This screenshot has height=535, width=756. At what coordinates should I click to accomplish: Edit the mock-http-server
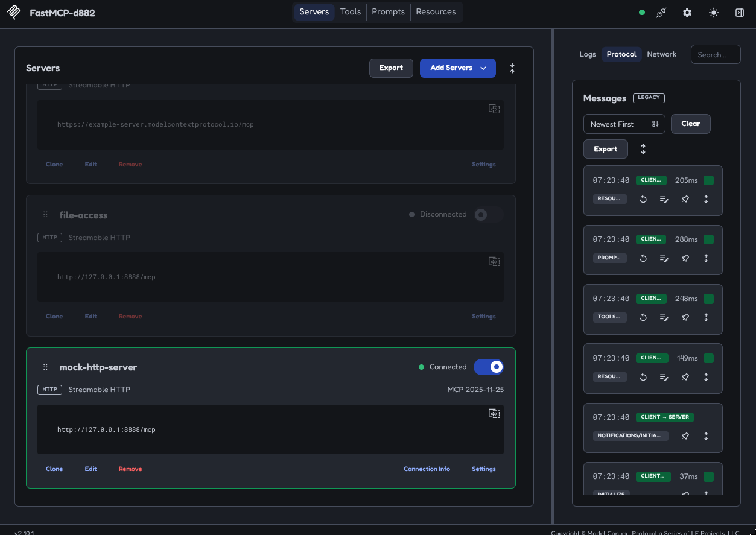pos(91,469)
